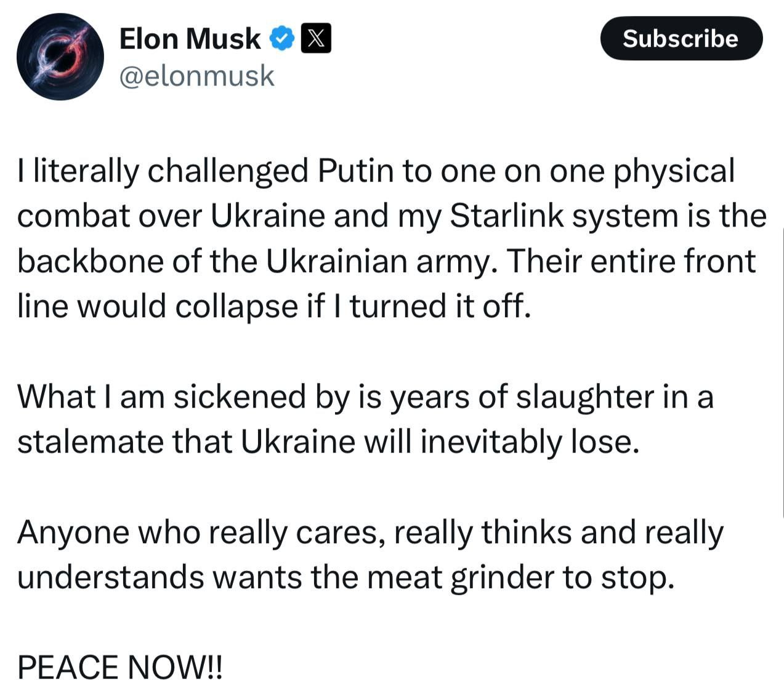Click the X affiliation badge icon

point(315,39)
